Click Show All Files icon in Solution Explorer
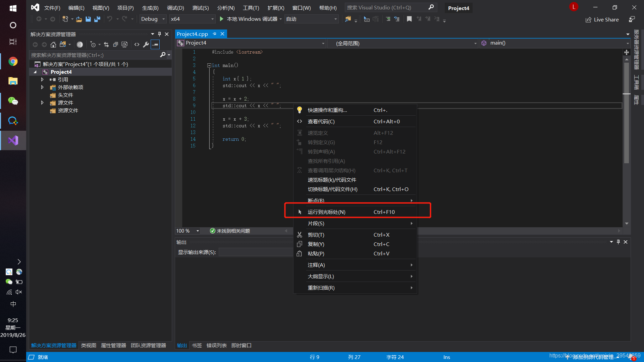Viewport: 644px width, 362px height. [124, 44]
